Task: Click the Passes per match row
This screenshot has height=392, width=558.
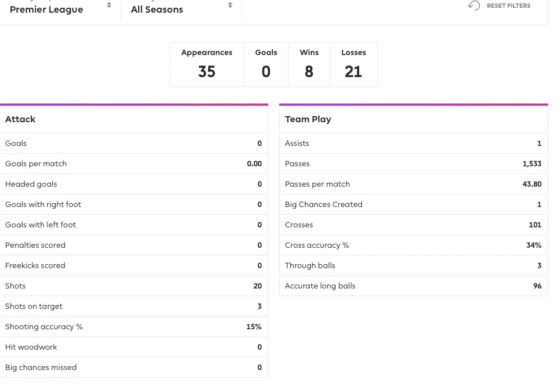Action: pyautogui.click(x=413, y=184)
